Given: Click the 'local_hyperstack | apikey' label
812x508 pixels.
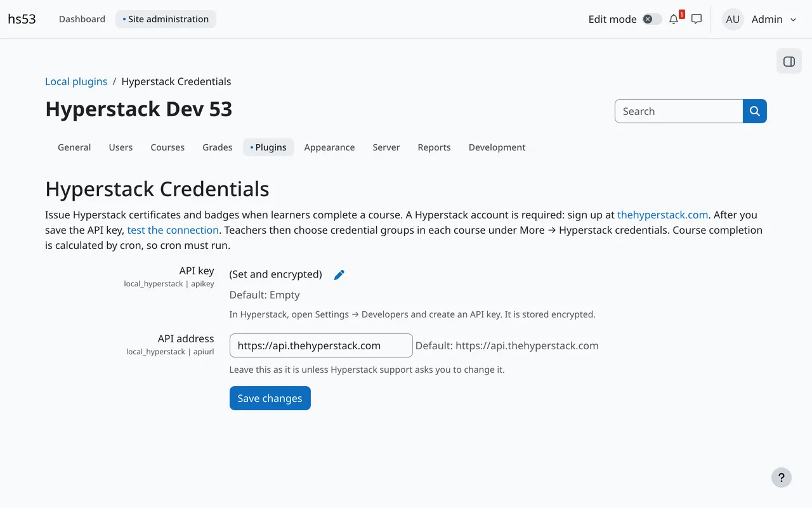Looking at the screenshot, I should pyautogui.click(x=169, y=284).
